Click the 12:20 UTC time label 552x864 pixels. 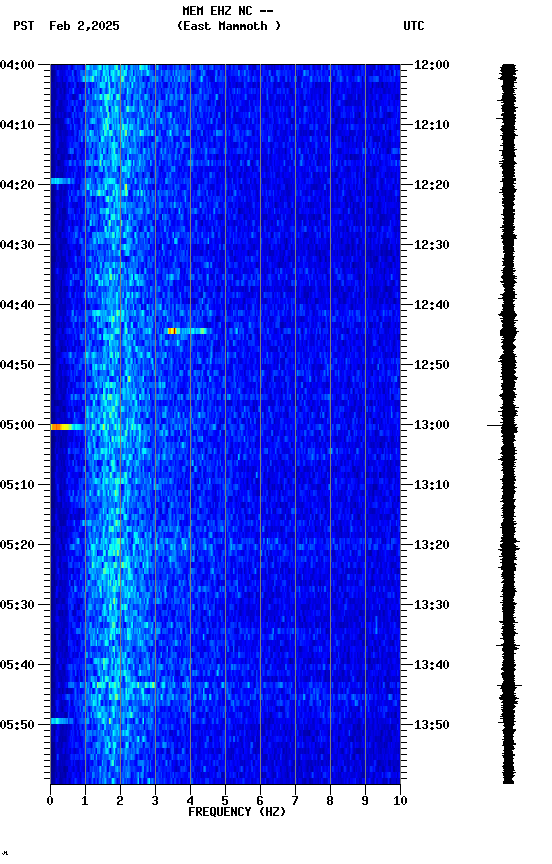(x=432, y=185)
